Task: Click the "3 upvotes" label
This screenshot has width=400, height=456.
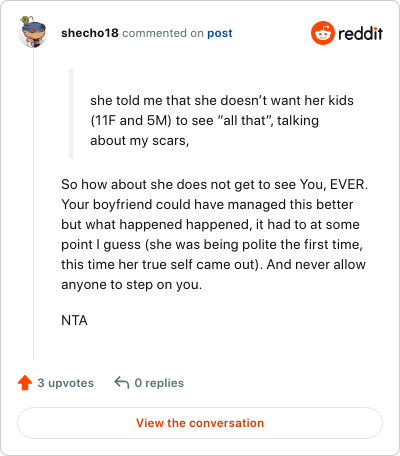Action: click(x=66, y=383)
